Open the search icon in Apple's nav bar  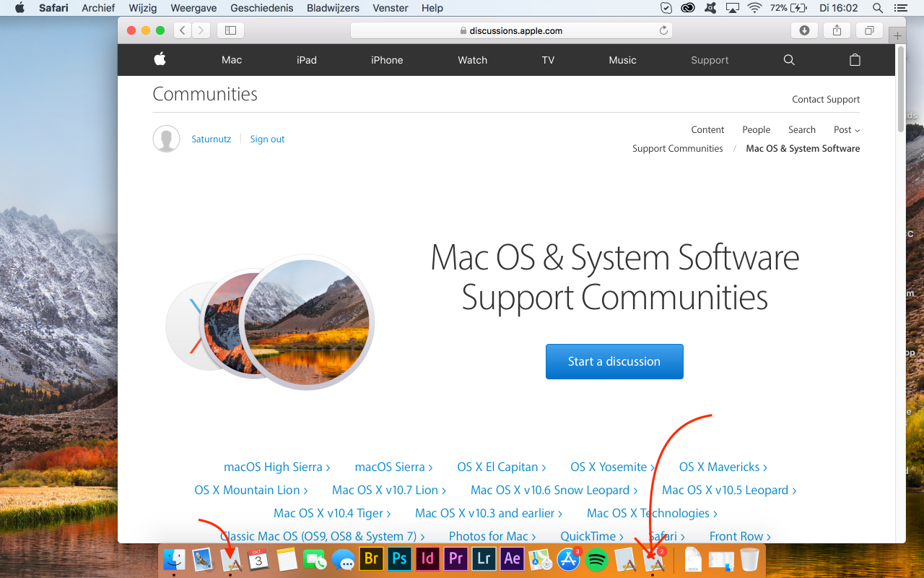point(789,60)
